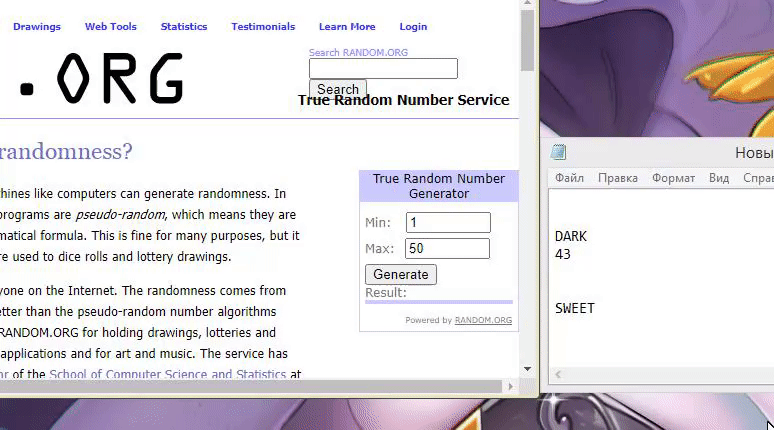Click the Max value field

point(447,248)
